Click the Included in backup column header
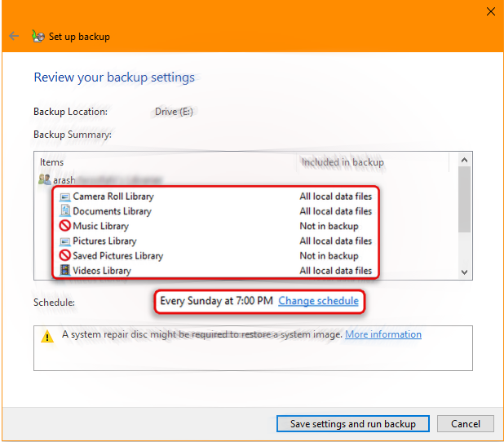Image resolution: width=504 pixels, height=442 pixels. [x=343, y=162]
